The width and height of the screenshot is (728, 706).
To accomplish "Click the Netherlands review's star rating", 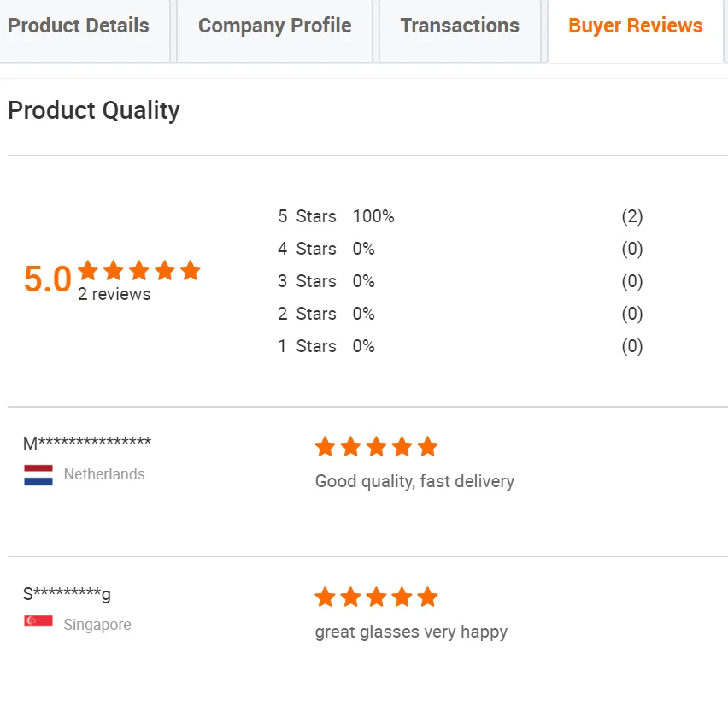I will click(376, 447).
